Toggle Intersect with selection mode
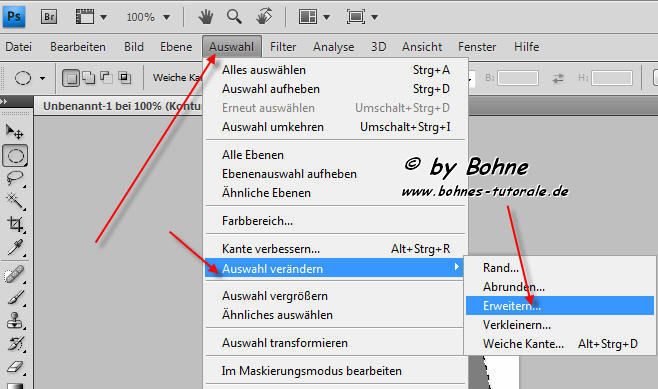 (125, 77)
